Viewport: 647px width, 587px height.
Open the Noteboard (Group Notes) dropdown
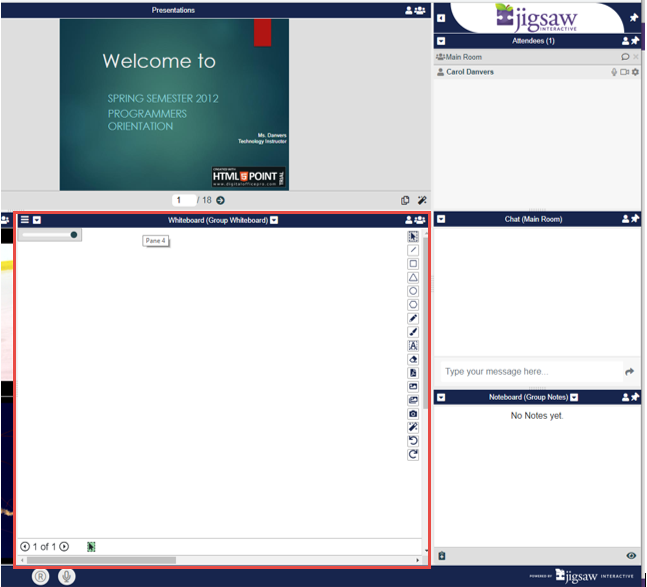coord(574,397)
